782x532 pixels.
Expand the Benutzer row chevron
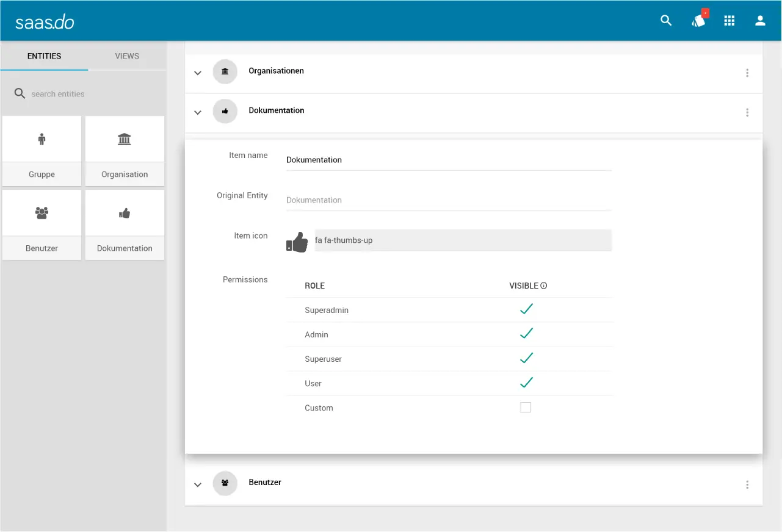(197, 485)
